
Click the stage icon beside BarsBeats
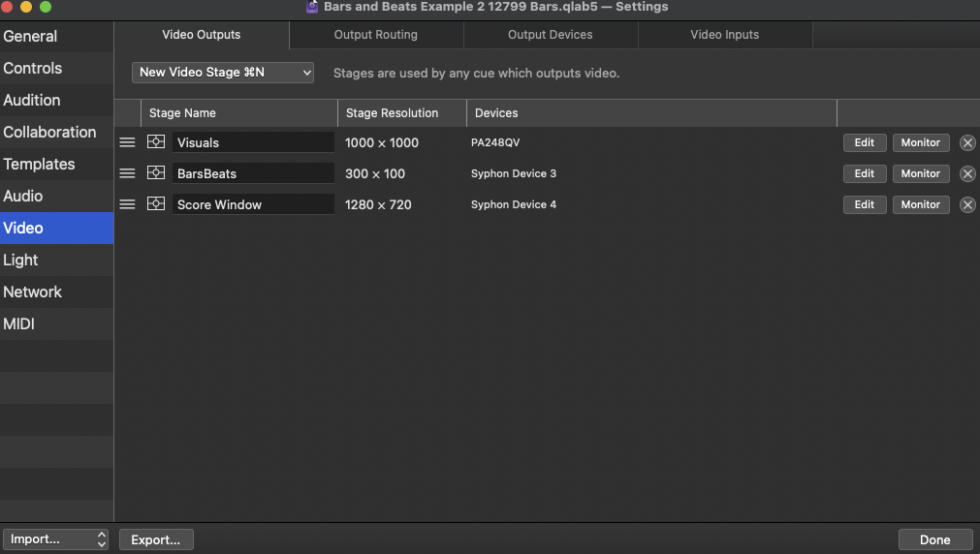[x=156, y=173]
